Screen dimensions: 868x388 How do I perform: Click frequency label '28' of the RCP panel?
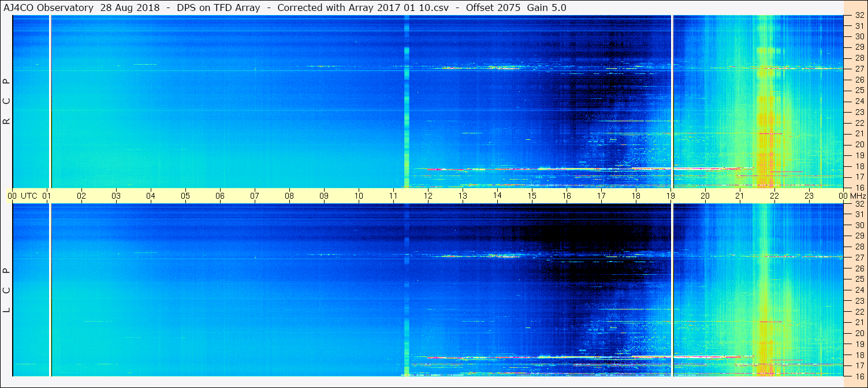click(859, 58)
